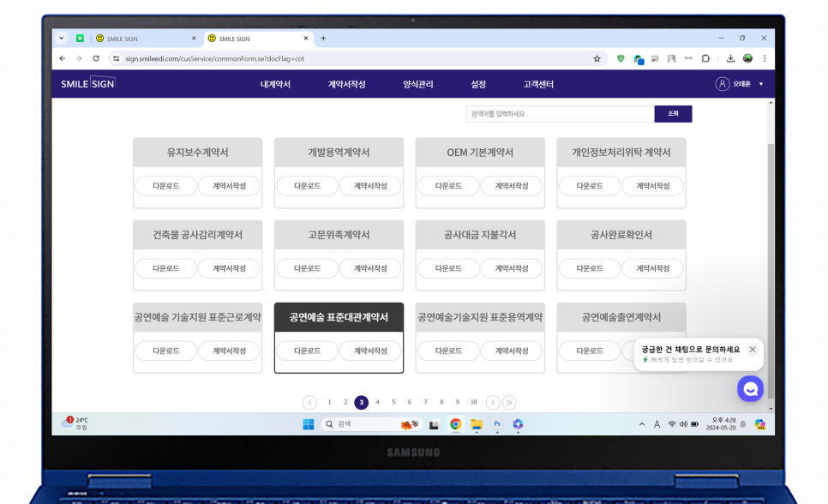Write the 공연예술 표준대관계약서 contract
The height and width of the screenshot is (504, 828).
click(370, 351)
